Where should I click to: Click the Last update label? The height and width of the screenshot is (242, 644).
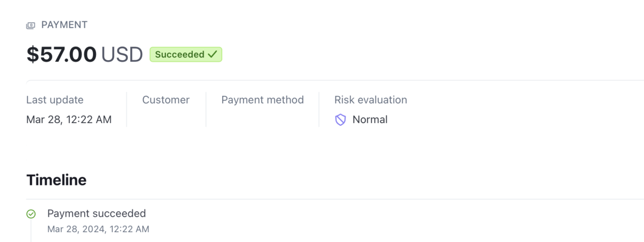pos(55,99)
